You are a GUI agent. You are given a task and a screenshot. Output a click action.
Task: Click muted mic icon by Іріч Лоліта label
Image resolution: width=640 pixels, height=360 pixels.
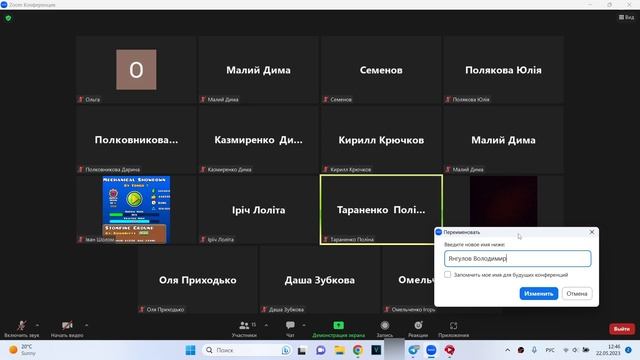point(203,240)
